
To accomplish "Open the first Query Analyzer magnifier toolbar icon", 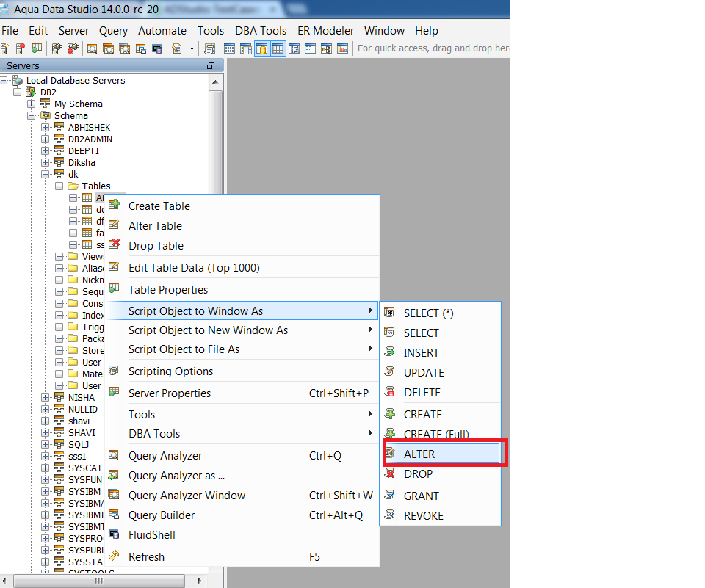I will pyautogui.click(x=93, y=48).
